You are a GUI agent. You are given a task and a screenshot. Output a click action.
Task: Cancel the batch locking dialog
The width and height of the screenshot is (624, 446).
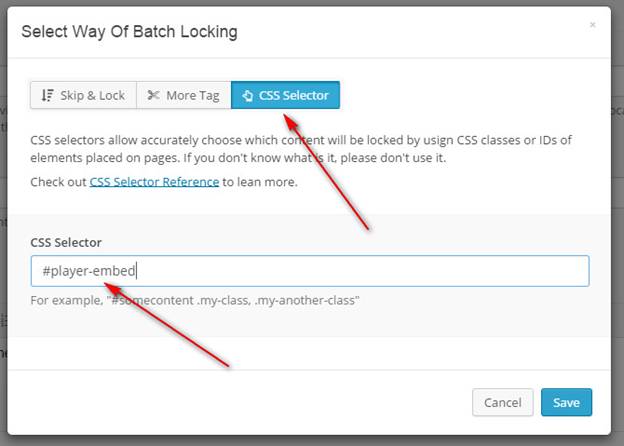503,402
